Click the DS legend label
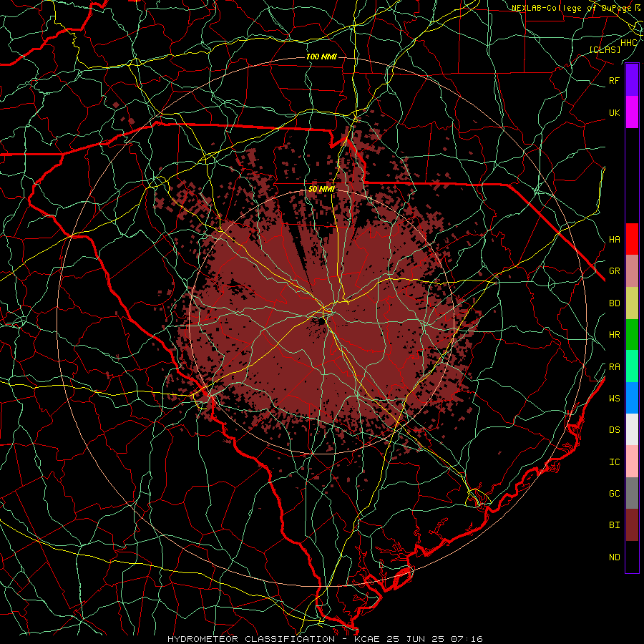 [x=614, y=430]
